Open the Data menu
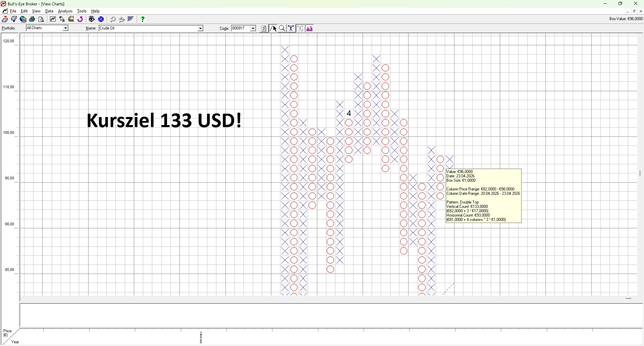This screenshot has width=644, height=346. (x=49, y=11)
